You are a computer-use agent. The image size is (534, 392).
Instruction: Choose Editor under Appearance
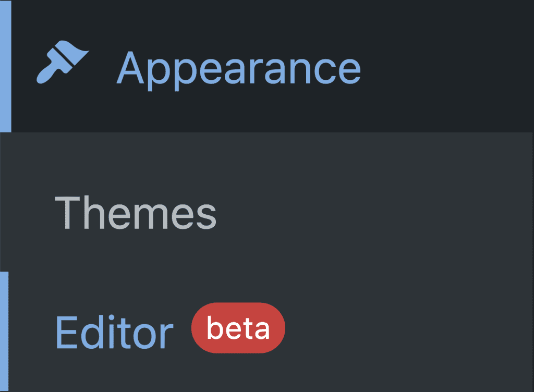(114, 331)
